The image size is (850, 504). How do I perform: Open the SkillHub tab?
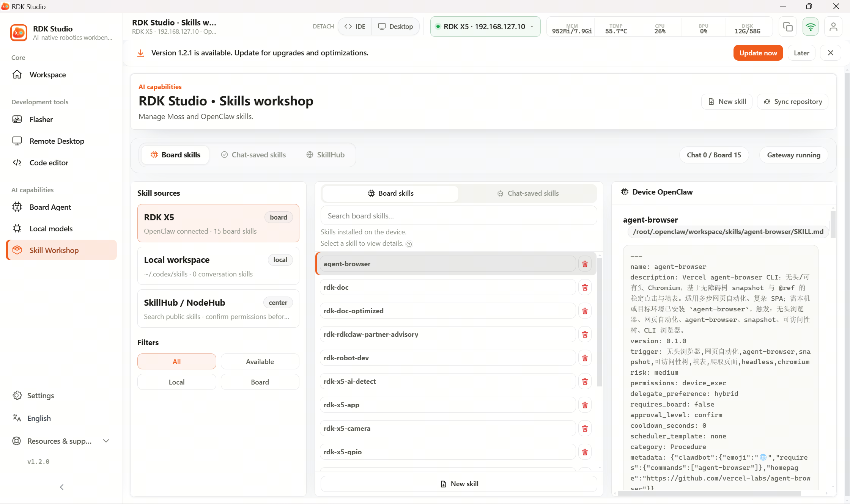point(326,155)
